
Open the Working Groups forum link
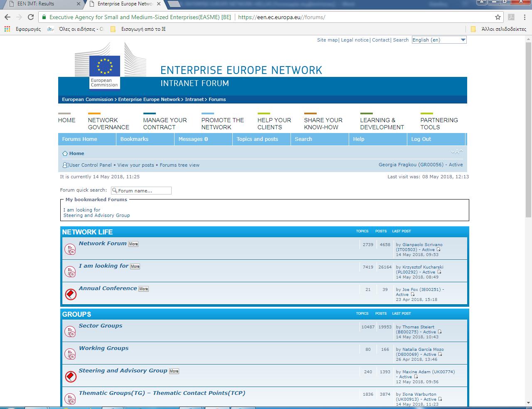tap(104, 348)
